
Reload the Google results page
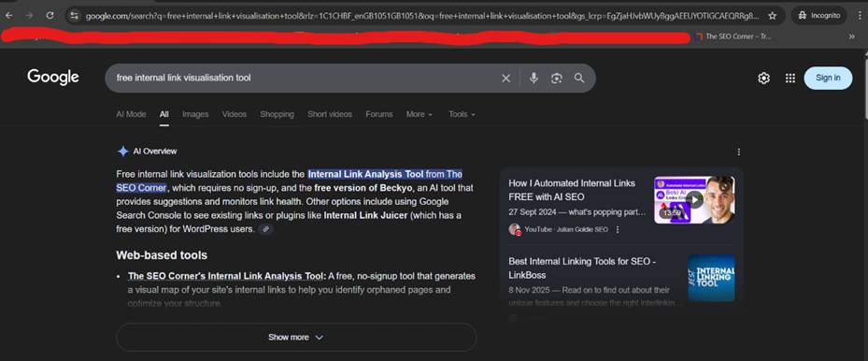pyautogui.click(x=50, y=16)
